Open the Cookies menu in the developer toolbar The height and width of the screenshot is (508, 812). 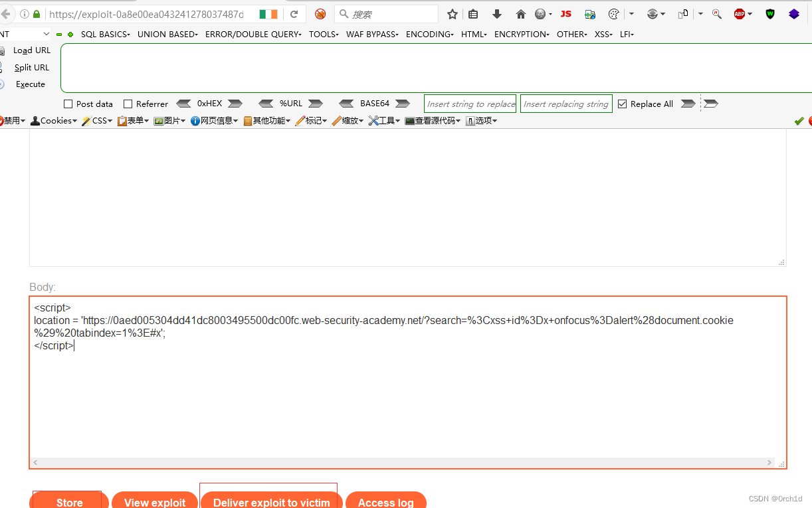[x=54, y=121]
